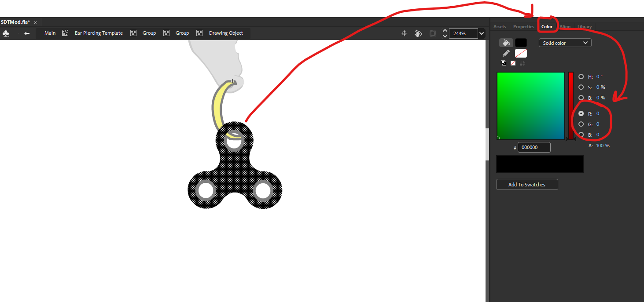
Task: Click the No Color icon under the pencil
Action: click(513, 63)
